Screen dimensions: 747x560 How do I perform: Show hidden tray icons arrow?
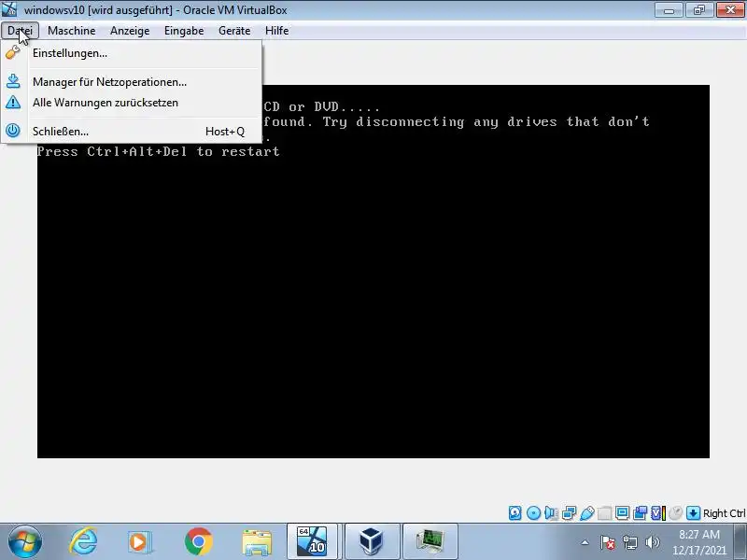coord(585,542)
